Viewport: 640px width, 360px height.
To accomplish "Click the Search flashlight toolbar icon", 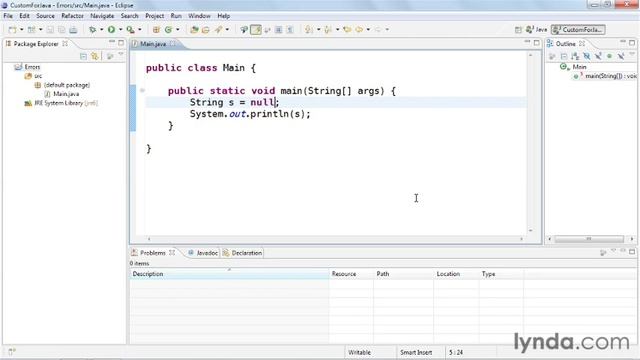I will coord(219,30).
